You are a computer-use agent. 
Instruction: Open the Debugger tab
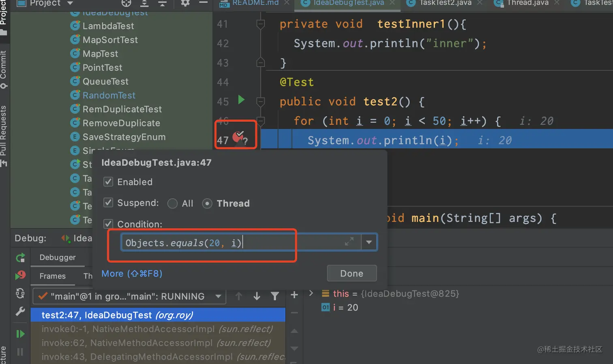tap(58, 258)
